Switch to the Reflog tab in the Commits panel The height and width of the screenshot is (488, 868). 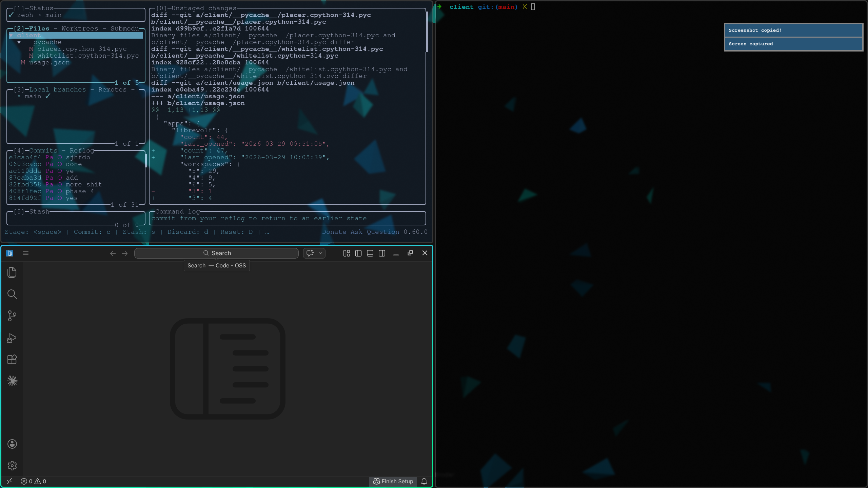pyautogui.click(x=82, y=150)
